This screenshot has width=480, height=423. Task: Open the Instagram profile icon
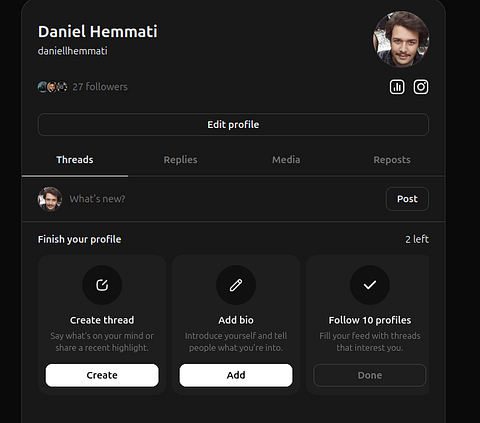click(x=421, y=87)
